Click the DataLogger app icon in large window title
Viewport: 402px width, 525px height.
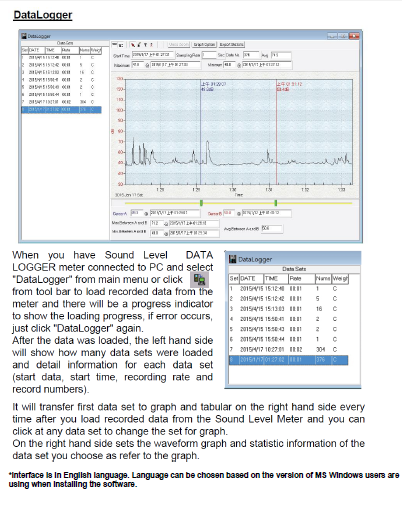pyautogui.click(x=24, y=36)
